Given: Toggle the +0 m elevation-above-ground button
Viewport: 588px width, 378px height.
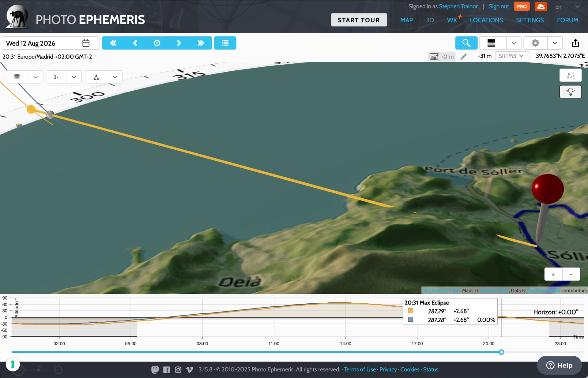Looking at the screenshot, I should [x=441, y=57].
